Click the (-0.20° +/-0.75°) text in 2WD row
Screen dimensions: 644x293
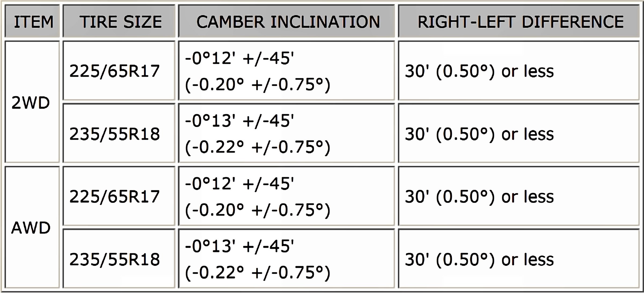[x=258, y=85]
